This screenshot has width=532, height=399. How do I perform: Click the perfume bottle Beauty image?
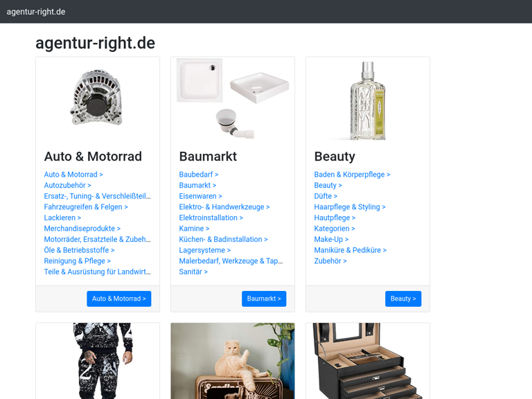pyautogui.click(x=368, y=100)
